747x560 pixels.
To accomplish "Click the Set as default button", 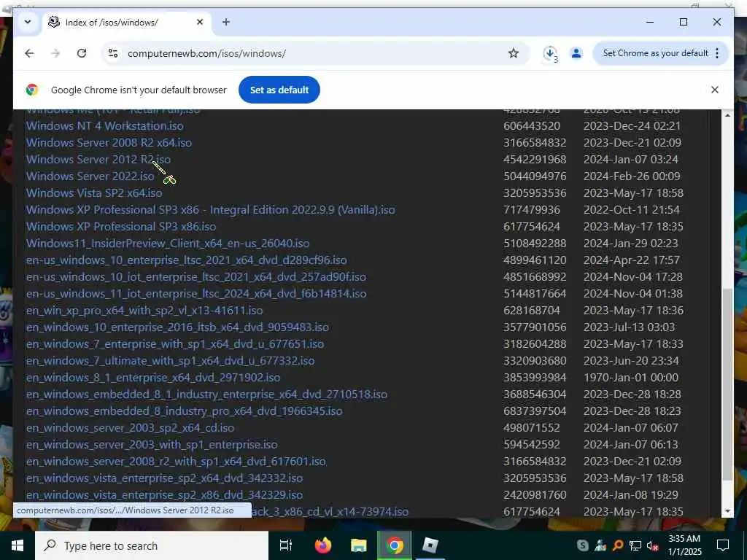I will [279, 90].
